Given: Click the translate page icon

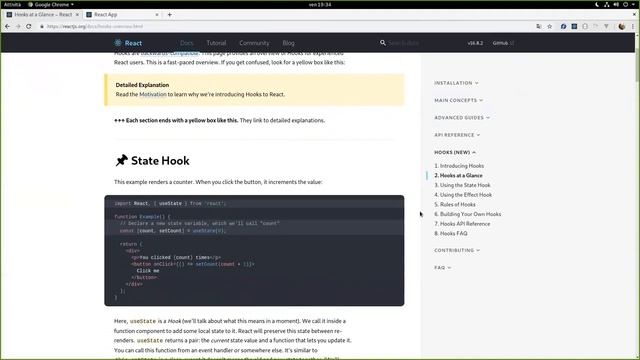Looking at the screenshot, I should tap(539, 26).
